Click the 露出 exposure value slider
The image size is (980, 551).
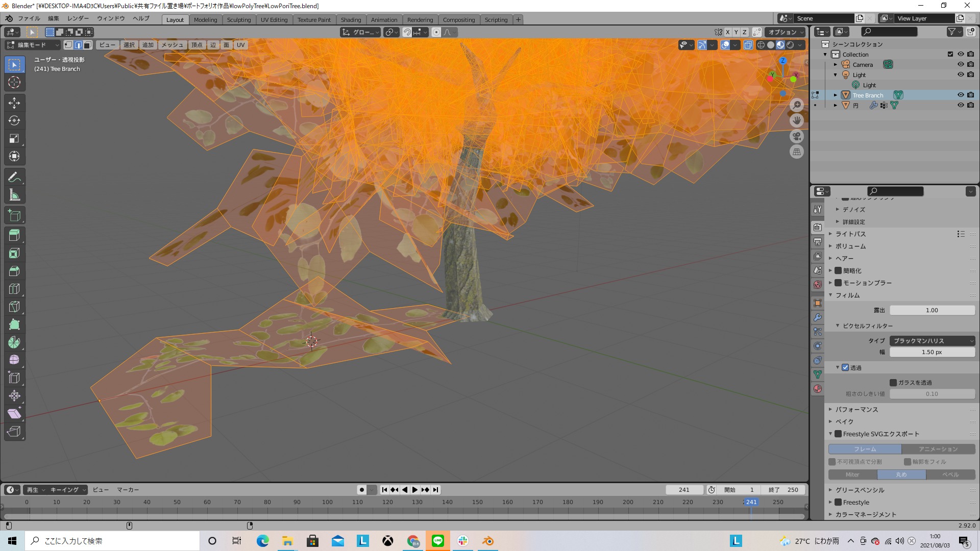coord(932,310)
